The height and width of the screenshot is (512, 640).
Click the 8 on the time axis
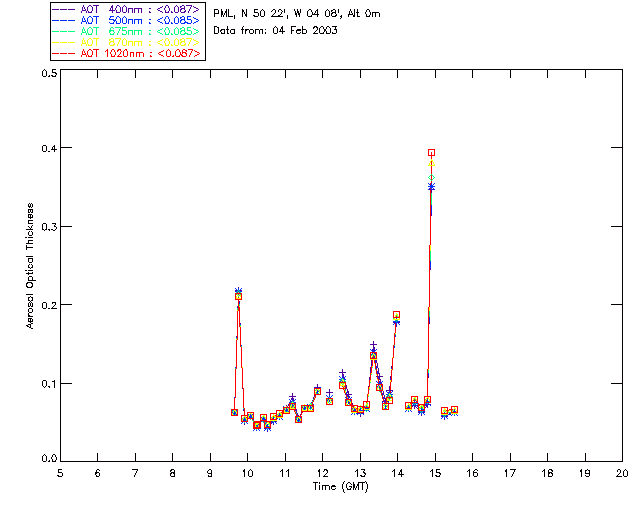[x=173, y=473]
